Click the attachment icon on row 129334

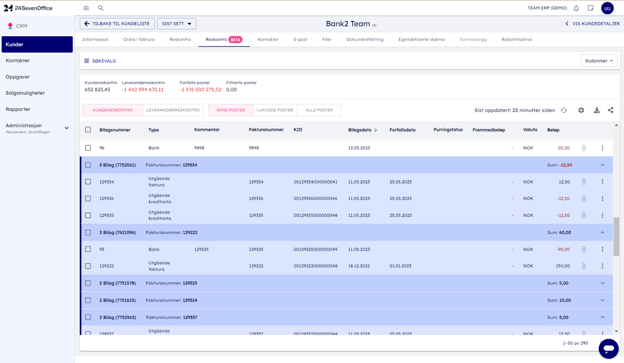[583, 182]
